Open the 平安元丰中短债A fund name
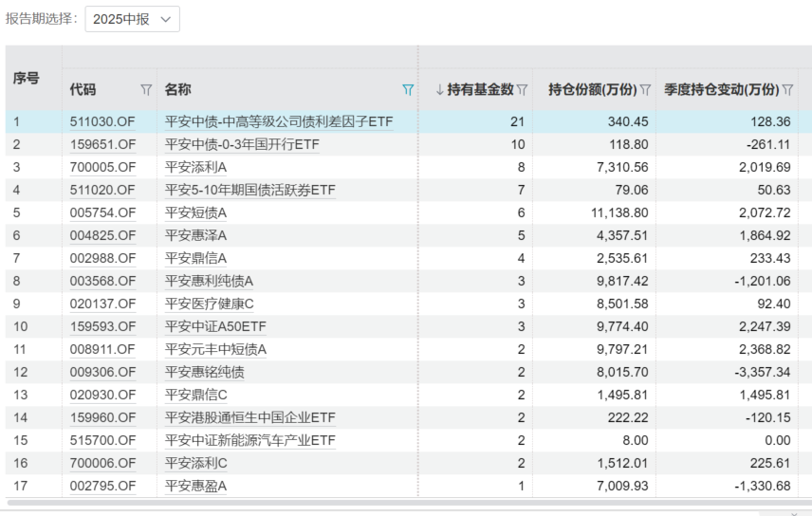 (x=215, y=350)
